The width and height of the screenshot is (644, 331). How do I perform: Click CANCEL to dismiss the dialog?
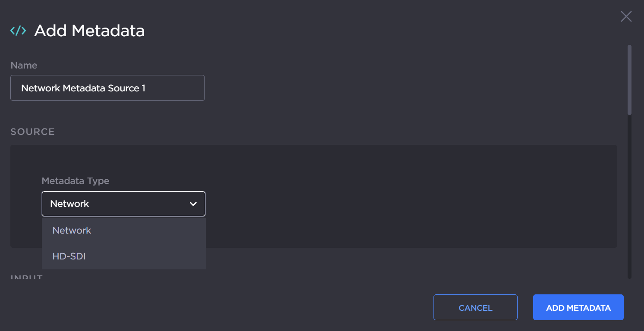pos(475,307)
